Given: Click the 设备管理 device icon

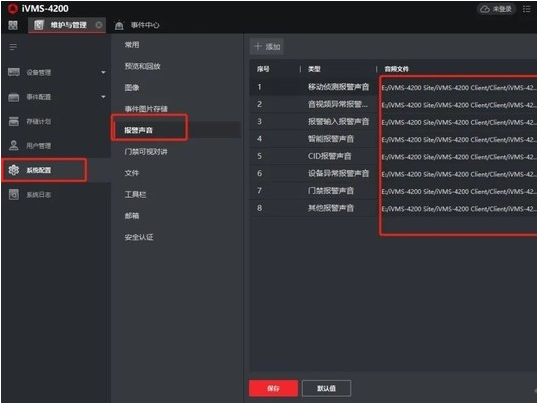Looking at the screenshot, I should click(x=14, y=72).
